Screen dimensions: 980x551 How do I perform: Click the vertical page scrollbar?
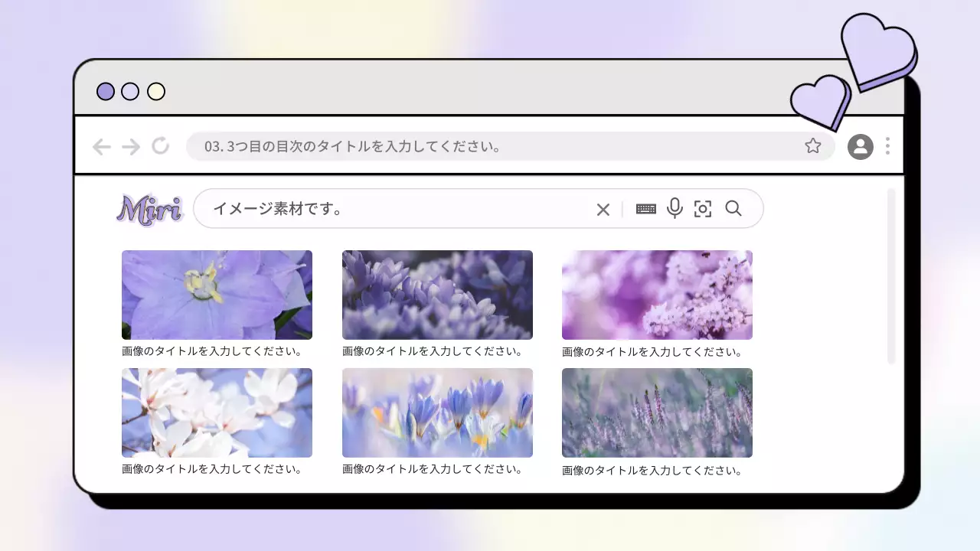coord(890,275)
